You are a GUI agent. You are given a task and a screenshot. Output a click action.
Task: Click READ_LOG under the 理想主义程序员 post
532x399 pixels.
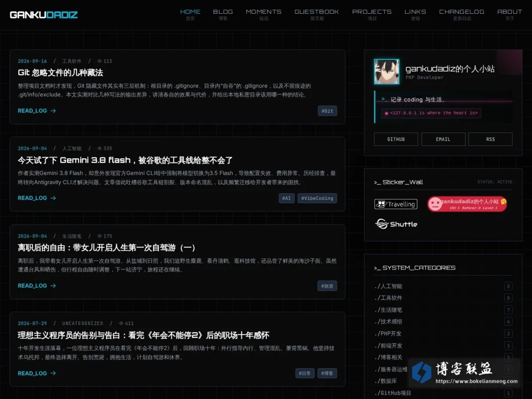coord(37,373)
